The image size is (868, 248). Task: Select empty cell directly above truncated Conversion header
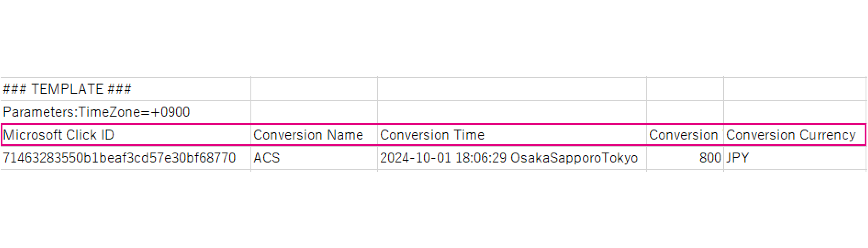click(685, 112)
